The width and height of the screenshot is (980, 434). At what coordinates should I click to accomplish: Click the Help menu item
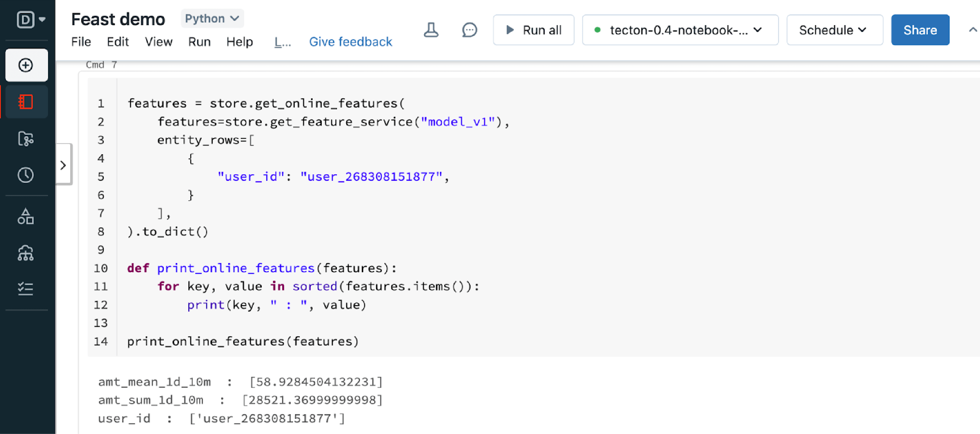239,43
